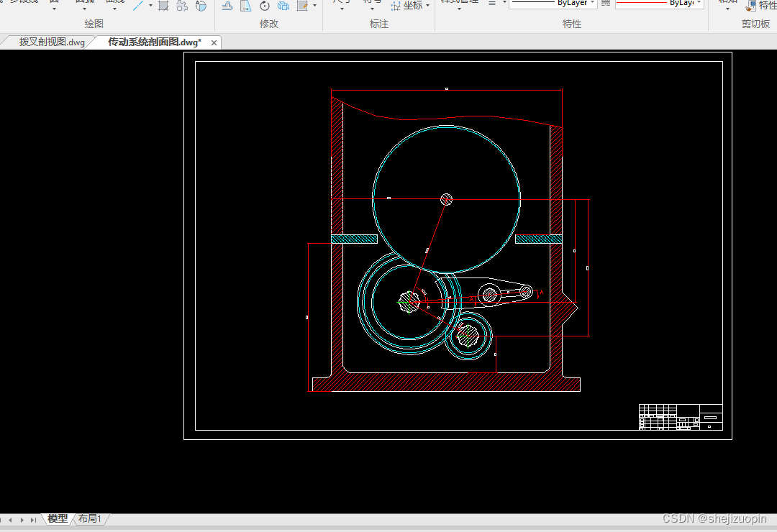The image size is (777, 532).
Task: Click the match properties brush icon
Action: point(751,6)
